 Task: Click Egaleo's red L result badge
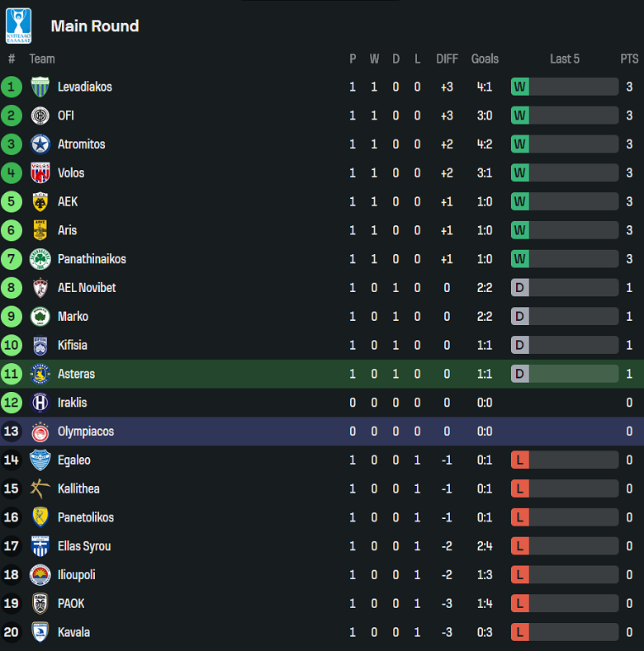(519, 460)
